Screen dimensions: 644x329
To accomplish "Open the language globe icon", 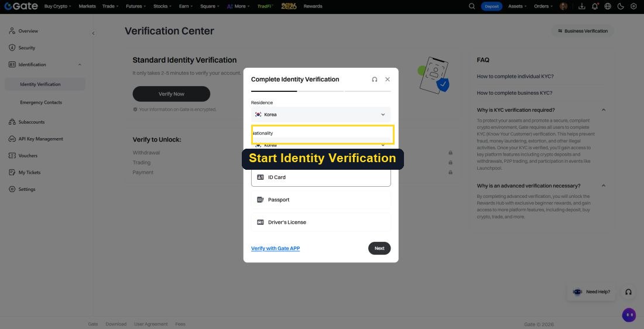I will tap(608, 6).
